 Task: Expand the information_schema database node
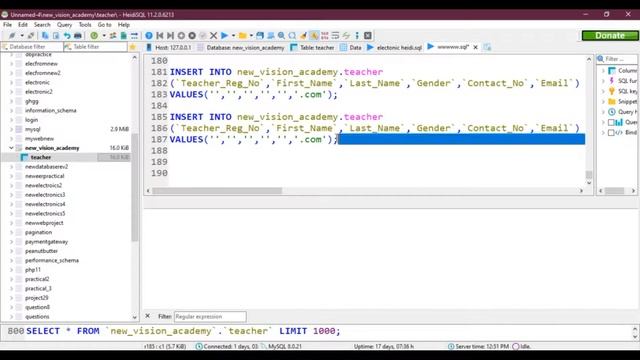(11, 110)
